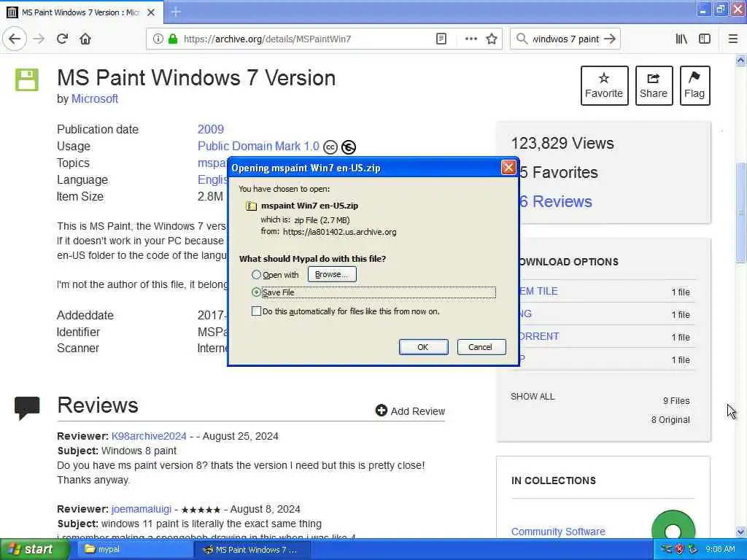Click the search box with 'windwos 7 paint'
This screenshot has width=747, height=560.
click(565, 39)
